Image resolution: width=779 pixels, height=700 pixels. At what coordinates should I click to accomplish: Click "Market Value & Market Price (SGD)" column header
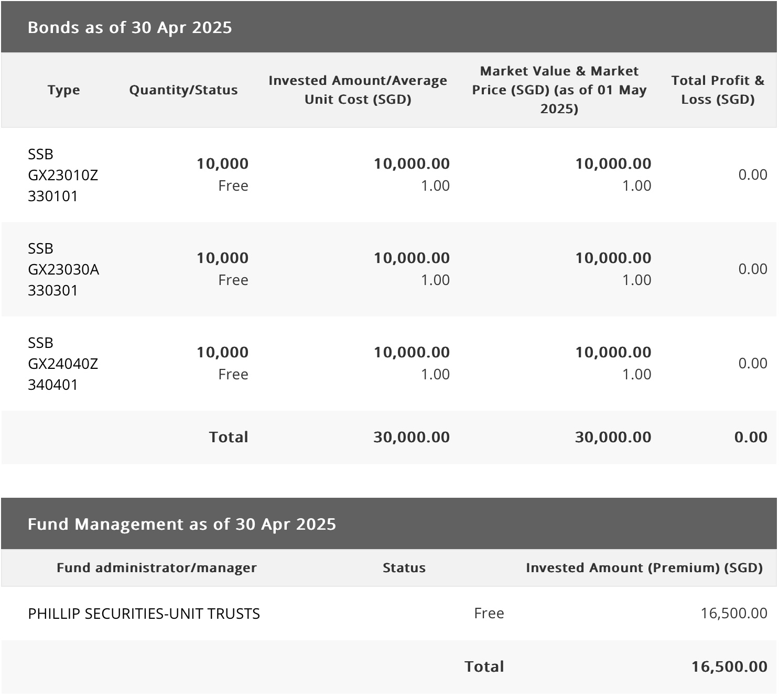click(559, 90)
